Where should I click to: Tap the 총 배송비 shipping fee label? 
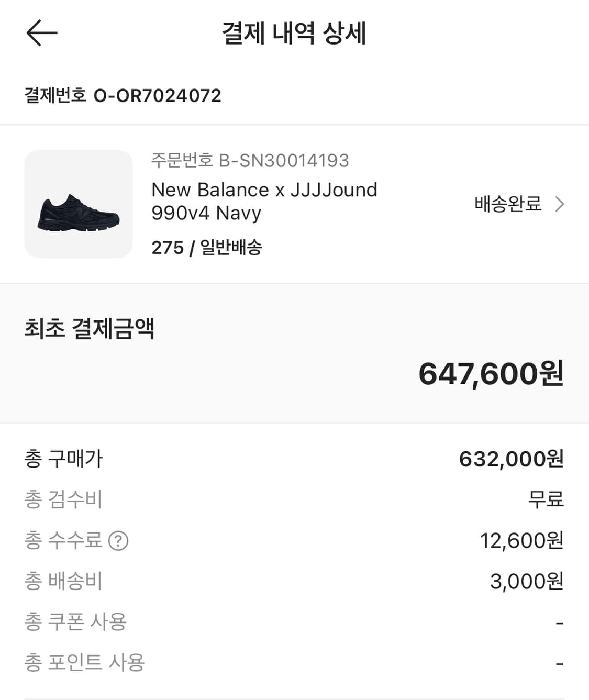click(63, 581)
